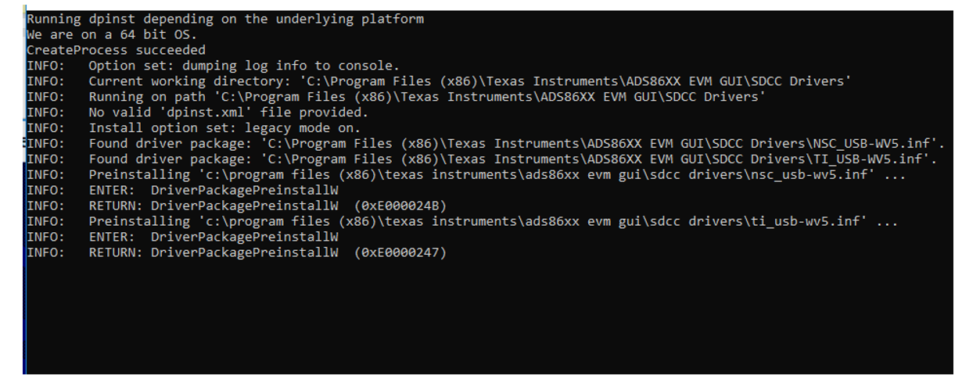Click the return code 0xE0000247
This screenshot has height=390, width=980.
tap(400, 253)
